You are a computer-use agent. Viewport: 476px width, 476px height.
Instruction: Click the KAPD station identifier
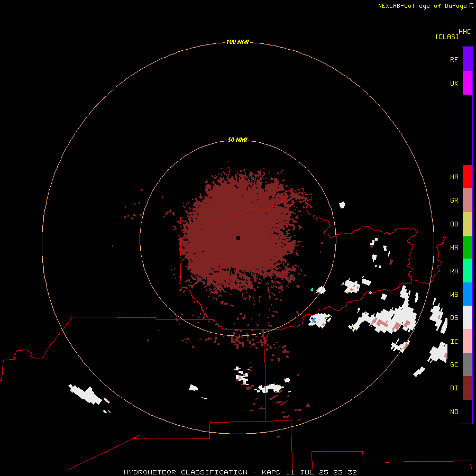point(271,472)
